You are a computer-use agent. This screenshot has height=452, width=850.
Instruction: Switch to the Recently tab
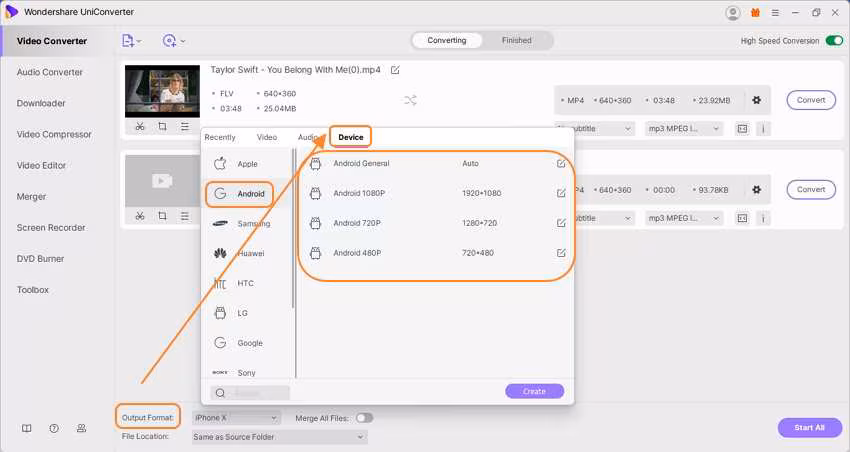(220, 137)
